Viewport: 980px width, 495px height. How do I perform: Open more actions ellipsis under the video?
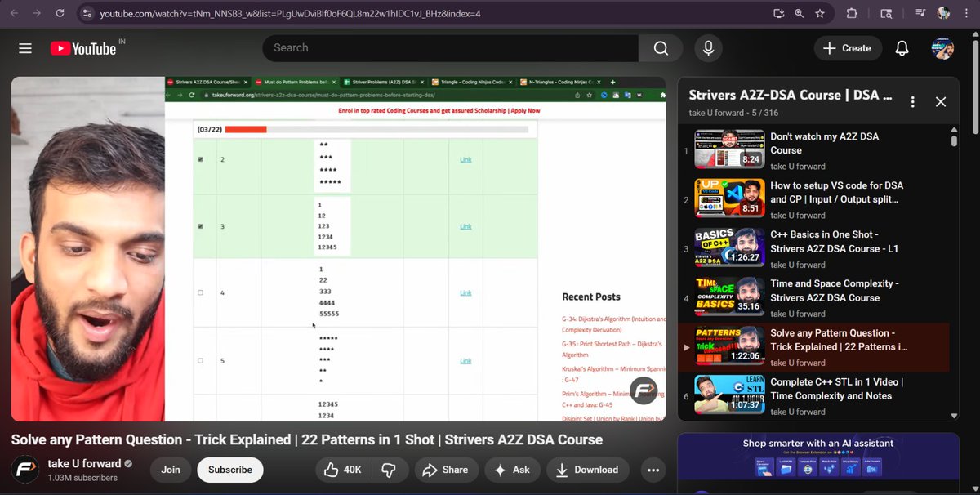(653, 470)
